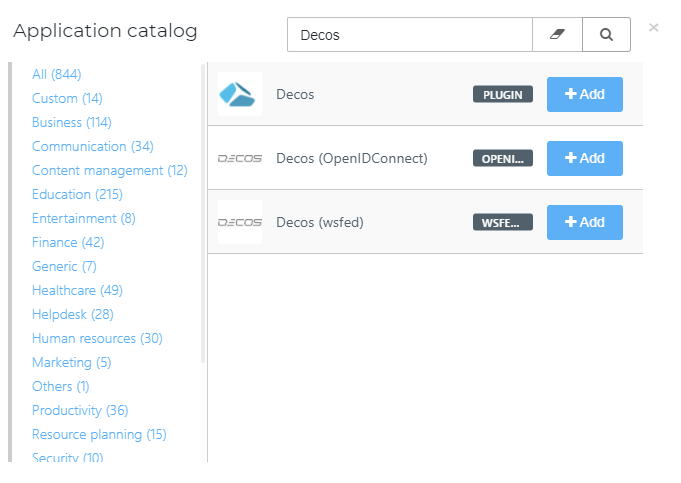Open the Business (114) category

[x=72, y=122]
